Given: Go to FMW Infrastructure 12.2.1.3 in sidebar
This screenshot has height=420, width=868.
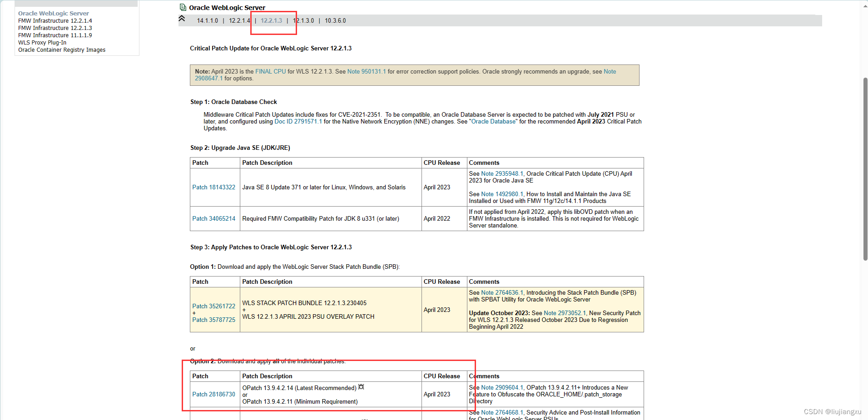Looking at the screenshot, I should tap(55, 28).
